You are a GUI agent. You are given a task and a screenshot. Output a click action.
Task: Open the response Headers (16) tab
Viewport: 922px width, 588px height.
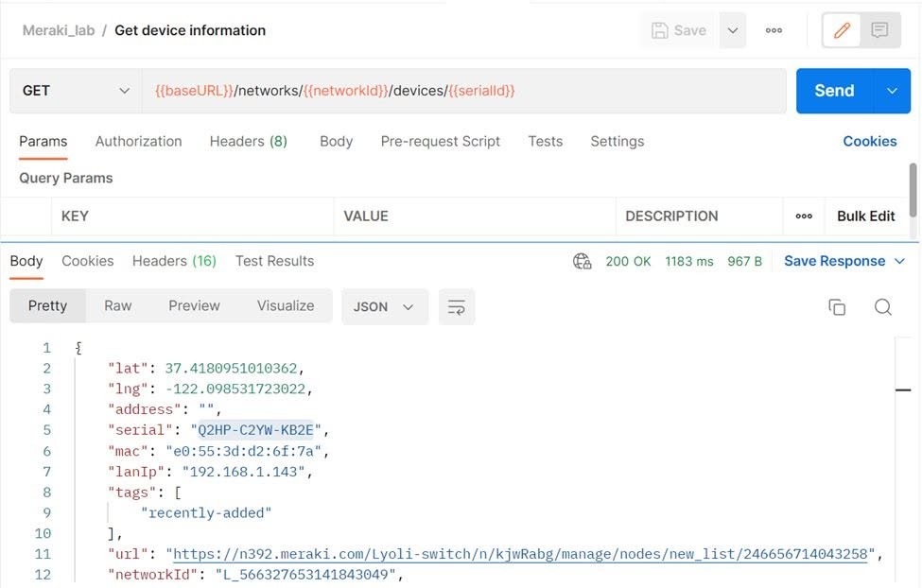[x=174, y=261]
